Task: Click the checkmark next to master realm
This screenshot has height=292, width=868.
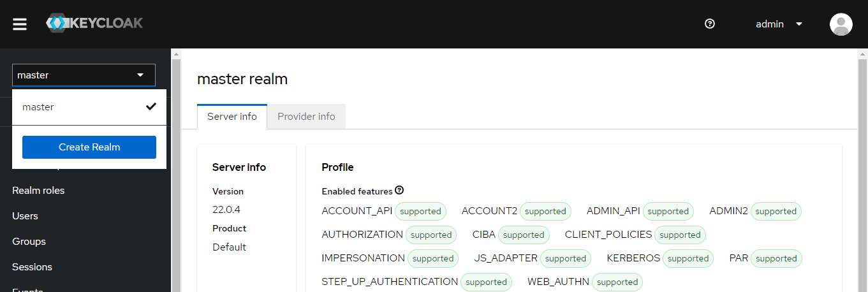Action: click(151, 106)
